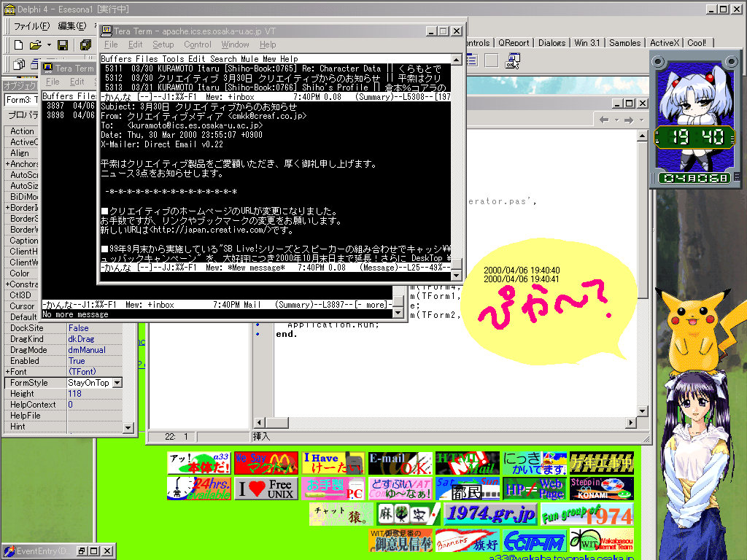The width and height of the screenshot is (747, 560).
Task: Open the Edit menu in front Tera Term
Action: (x=135, y=44)
